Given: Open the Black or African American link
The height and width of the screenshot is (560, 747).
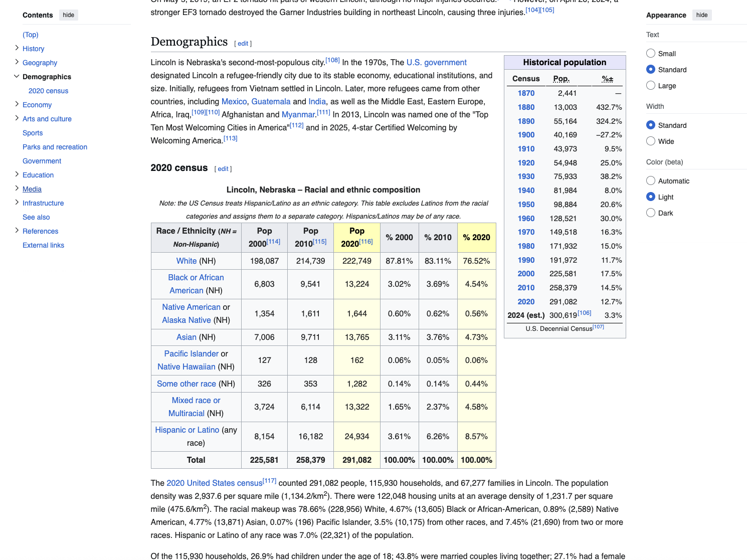Looking at the screenshot, I should point(196,284).
